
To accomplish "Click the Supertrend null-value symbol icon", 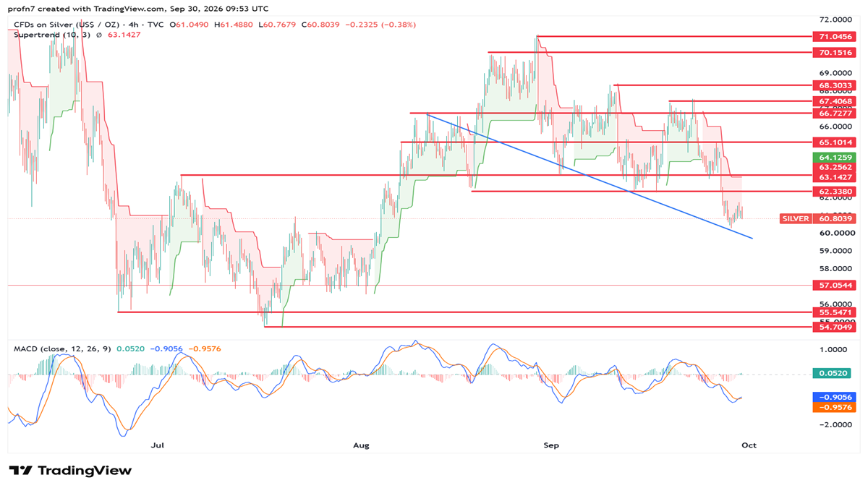I will tap(99, 33).
